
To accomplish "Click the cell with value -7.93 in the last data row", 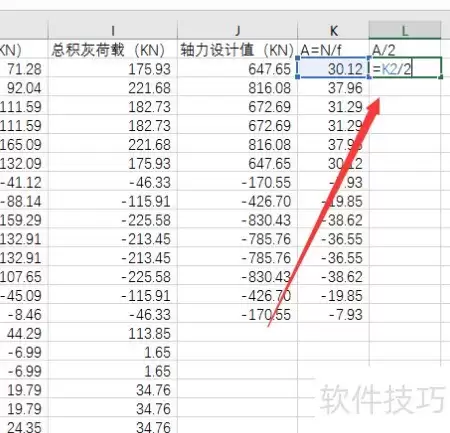I will (333, 314).
